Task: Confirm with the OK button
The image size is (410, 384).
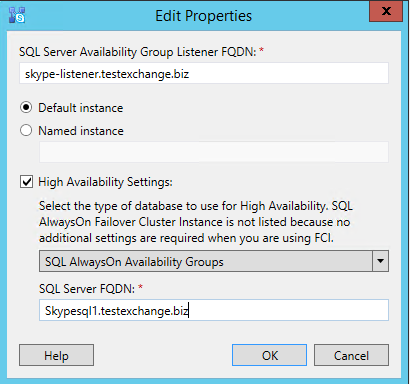Action: click(269, 355)
